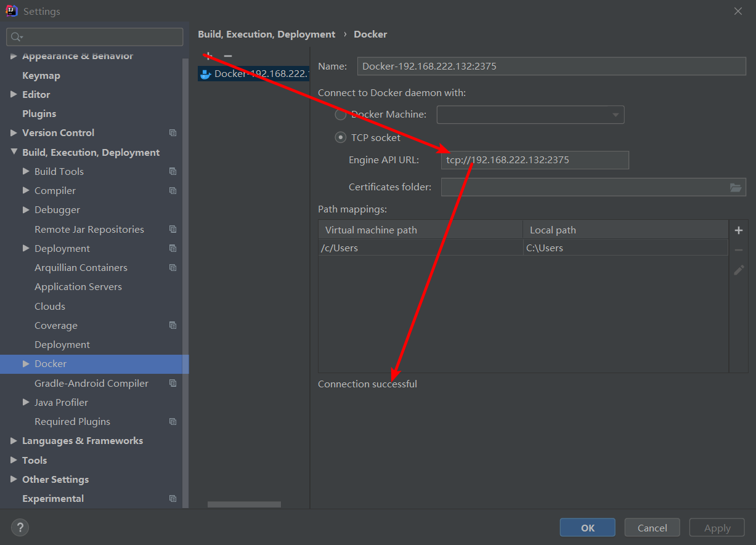
Task: Click the server list horizontal scrollbar
Action: [244, 504]
